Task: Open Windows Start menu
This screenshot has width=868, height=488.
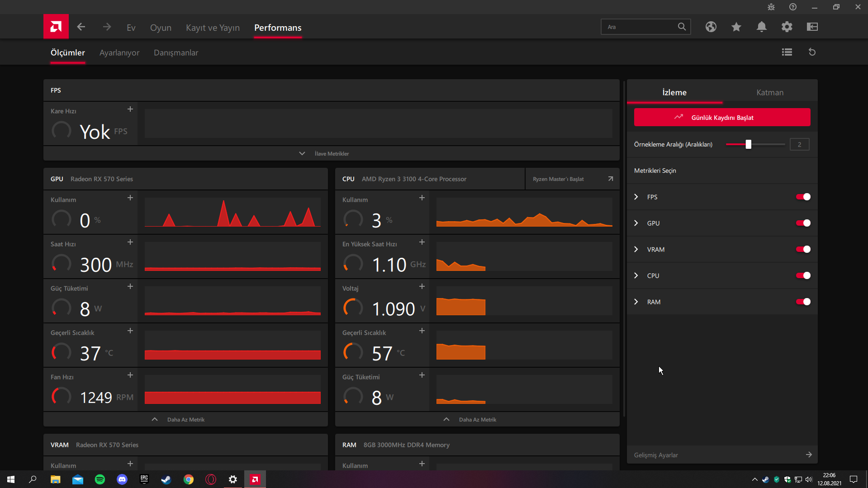Action: point(11,479)
